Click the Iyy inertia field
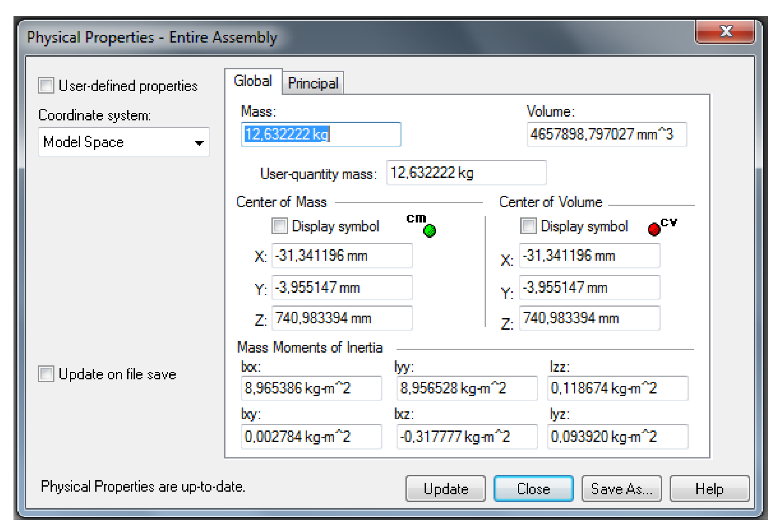Viewport: 780px width, 532px height. [467, 388]
